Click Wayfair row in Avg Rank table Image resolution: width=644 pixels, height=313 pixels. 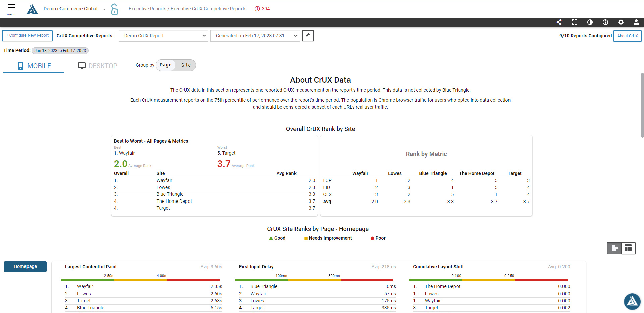[214, 180]
